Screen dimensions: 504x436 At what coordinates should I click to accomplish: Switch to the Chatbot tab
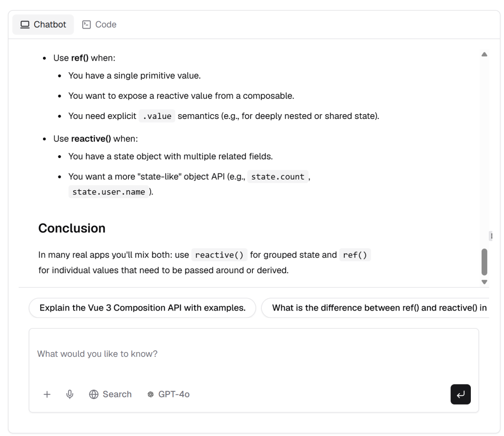[43, 24]
